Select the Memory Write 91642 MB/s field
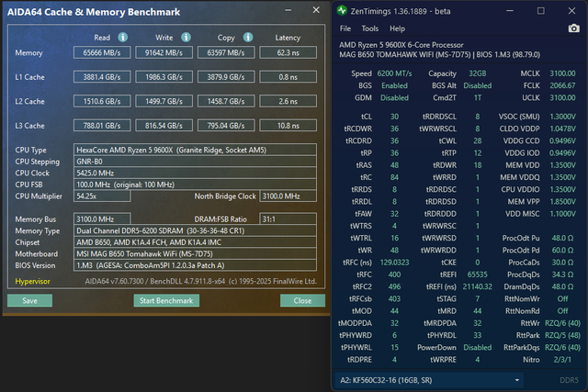 click(164, 52)
